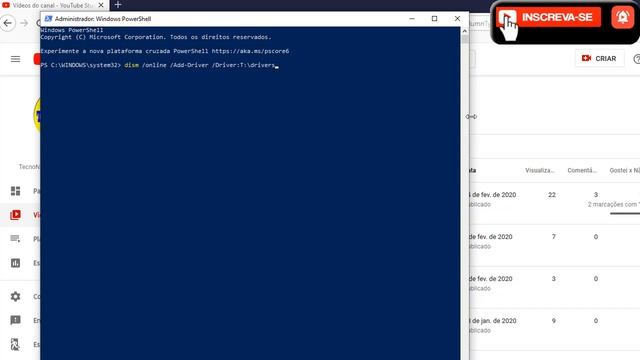
Task: Click the https://aka.ms/pscore6 text
Action: coord(250,51)
